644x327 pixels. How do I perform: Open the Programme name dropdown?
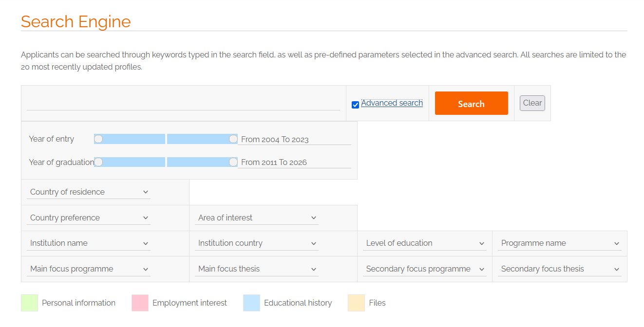[559, 243]
